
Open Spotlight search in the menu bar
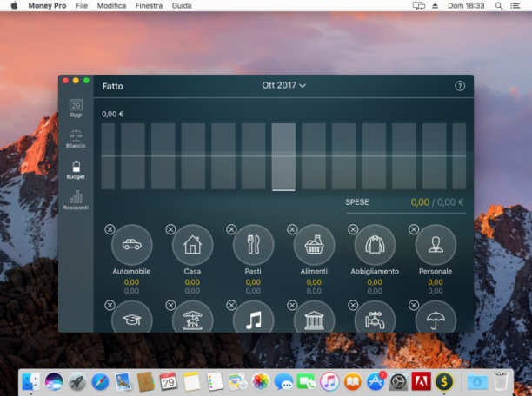498,6
